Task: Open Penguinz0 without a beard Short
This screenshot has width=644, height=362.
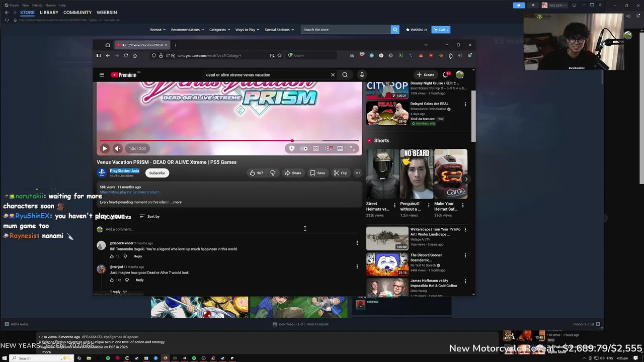Action: 417,174
